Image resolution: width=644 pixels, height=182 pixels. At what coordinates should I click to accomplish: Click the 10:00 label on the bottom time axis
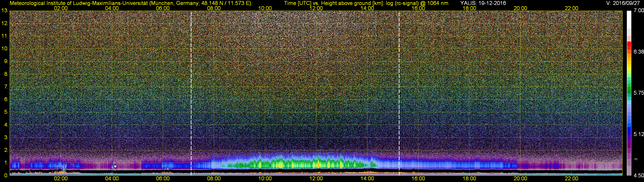265,179
